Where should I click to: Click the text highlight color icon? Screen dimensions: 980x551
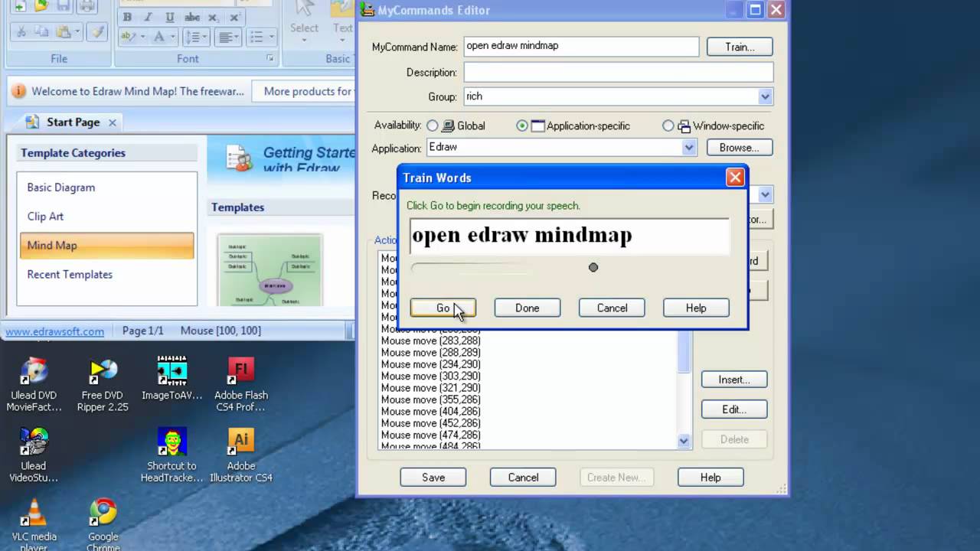click(x=129, y=37)
